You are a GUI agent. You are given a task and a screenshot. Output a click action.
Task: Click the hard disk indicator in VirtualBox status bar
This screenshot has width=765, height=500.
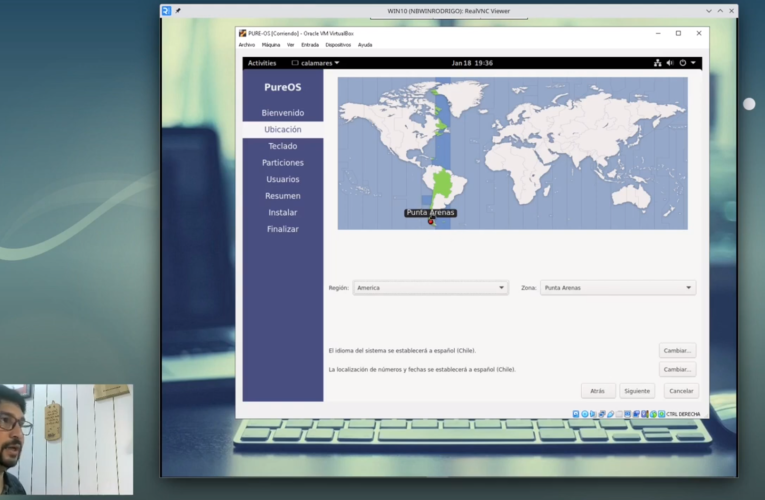pos(576,414)
